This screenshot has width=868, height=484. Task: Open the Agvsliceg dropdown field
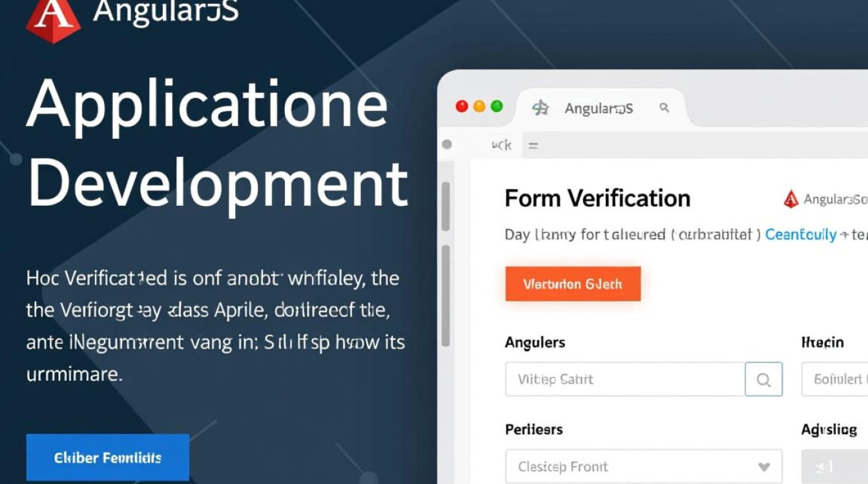[x=839, y=466]
